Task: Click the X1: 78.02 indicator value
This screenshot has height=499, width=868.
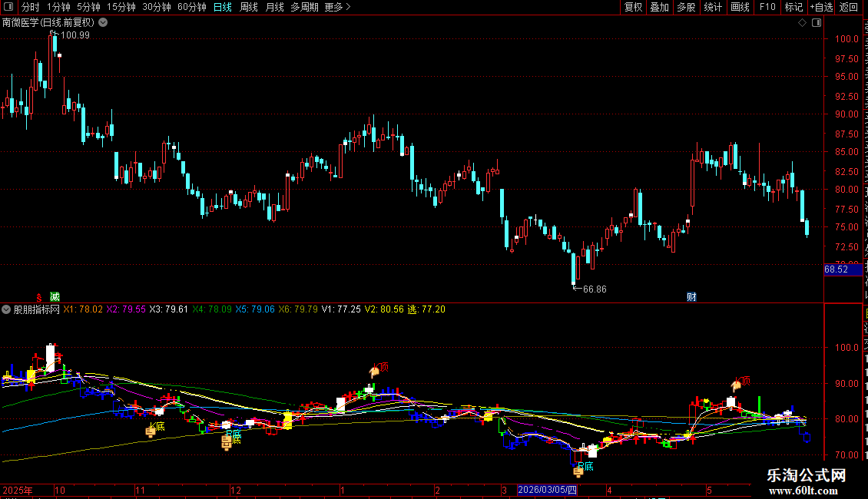Action: tap(83, 309)
